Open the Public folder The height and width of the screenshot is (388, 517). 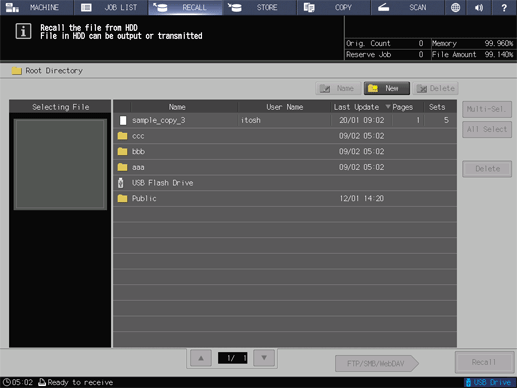[285, 198]
